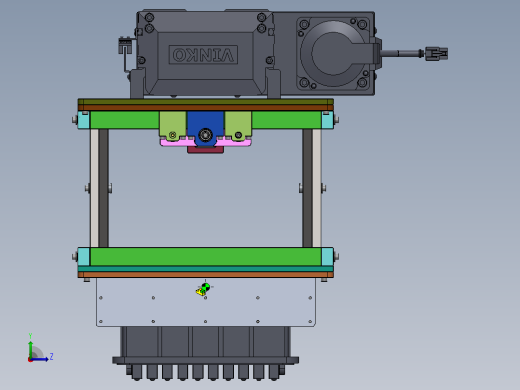
Task: Select the silver mounting plate with screw holes
Action: click(206, 302)
